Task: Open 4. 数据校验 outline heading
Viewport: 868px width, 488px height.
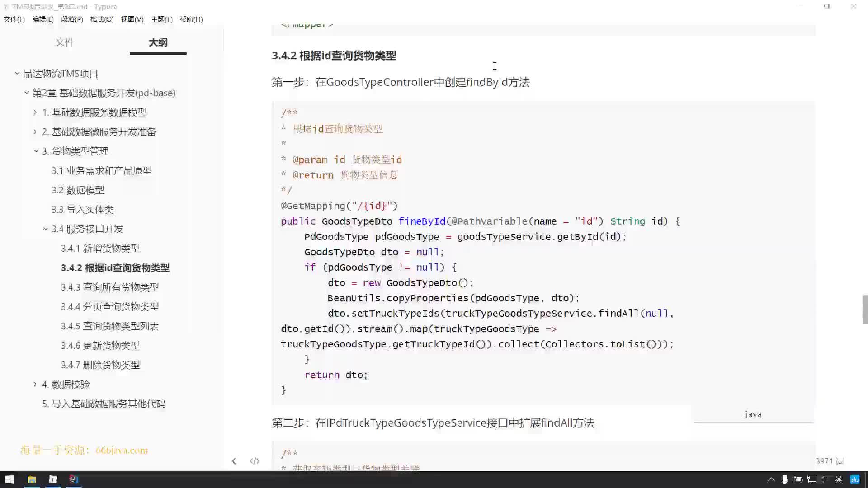Action: 66,384
